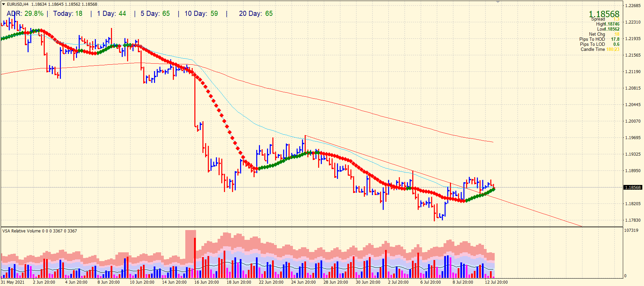Click the small triangle before EURUSD,H4

[x=4, y=4]
